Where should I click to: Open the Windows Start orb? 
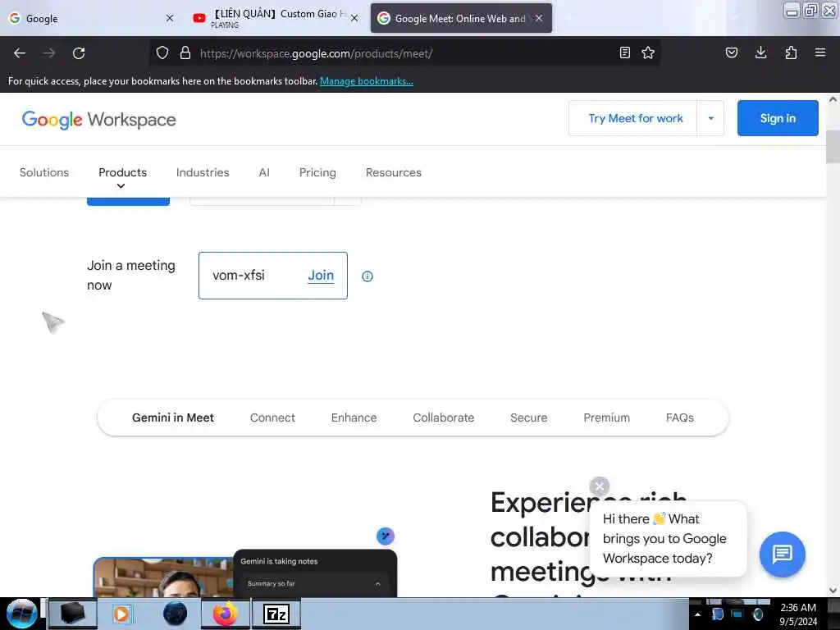[x=21, y=614]
